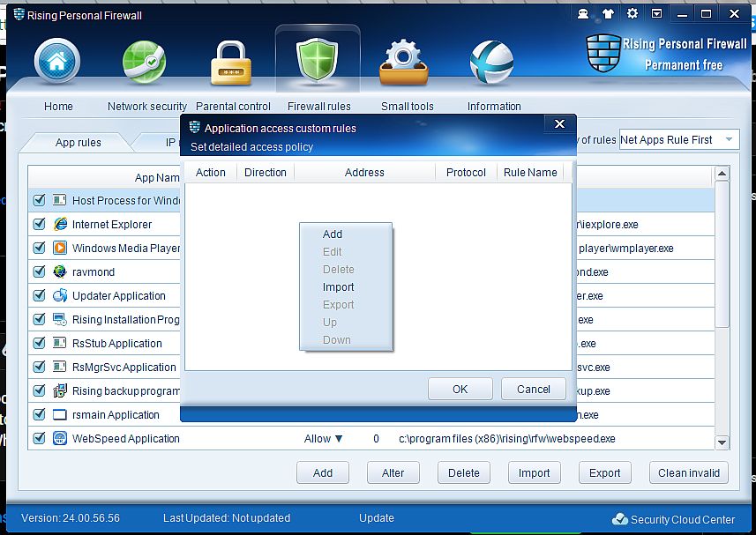Click the Direction column header
The width and height of the screenshot is (756, 535).
click(266, 173)
